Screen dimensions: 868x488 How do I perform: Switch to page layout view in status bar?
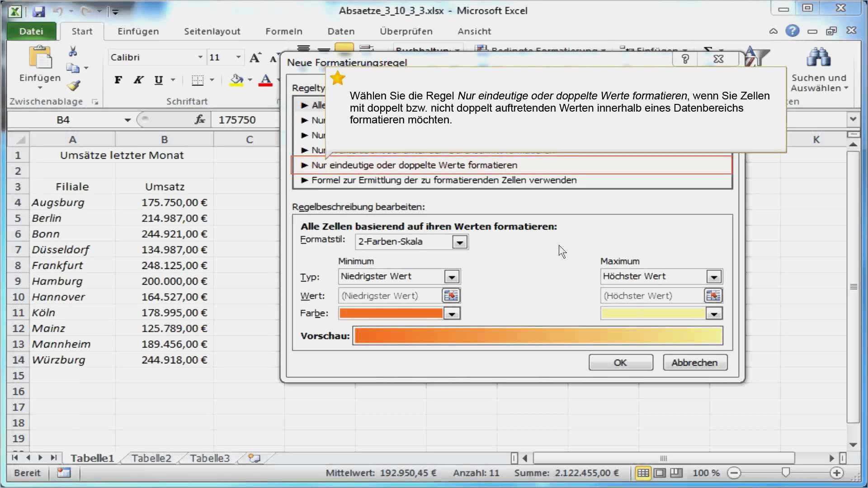660,473
